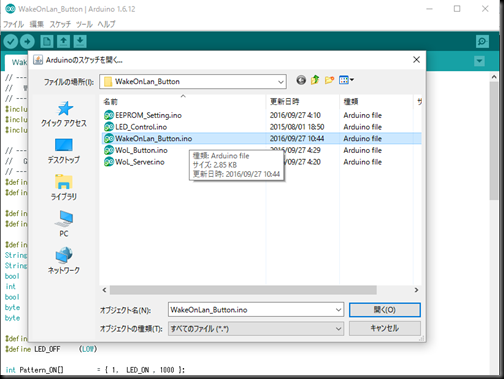504x379 pixels.
Task: Click the Arduino editor vertical scrollbar thumb
Action: (494, 140)
